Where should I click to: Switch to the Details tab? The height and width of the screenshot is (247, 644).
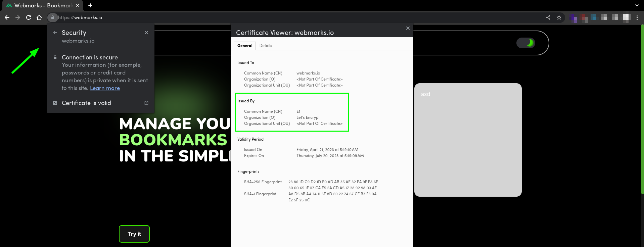pos(266,46)
